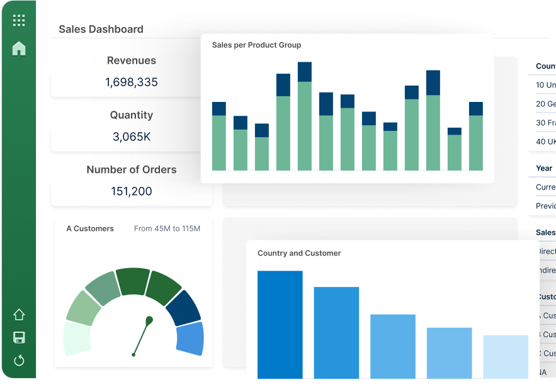Viewport: 556px width, 392px height.
Task: Open the app grid menu icon
Action: 19,20
